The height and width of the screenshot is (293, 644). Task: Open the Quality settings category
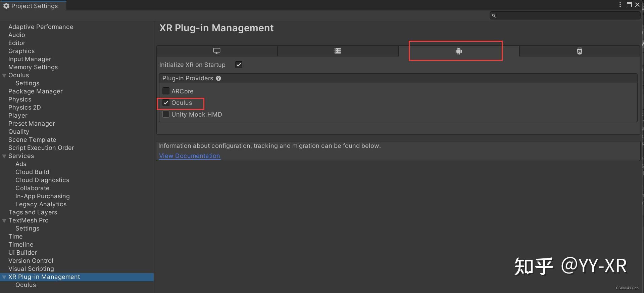pos(19,132)
